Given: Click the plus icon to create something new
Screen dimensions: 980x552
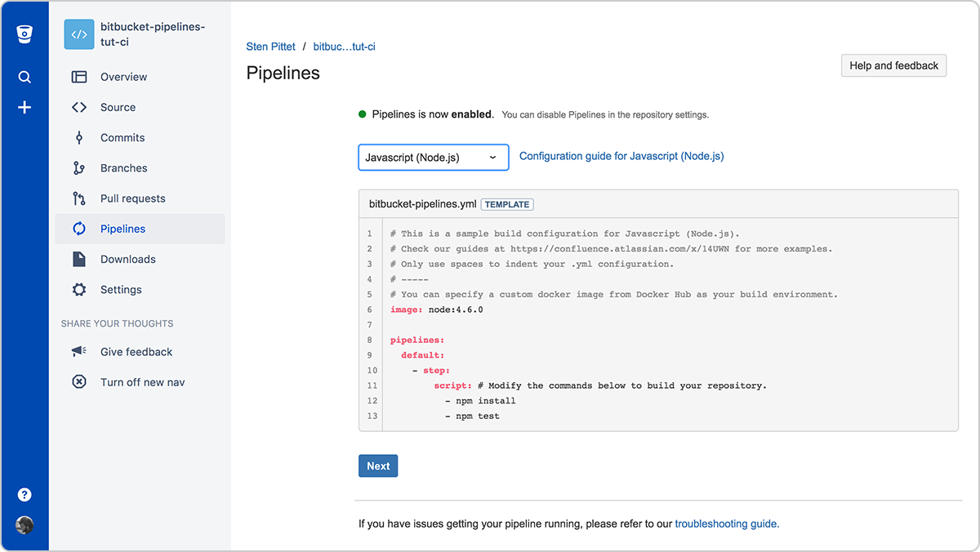Looking at the screenshot, I should (24, 106).
